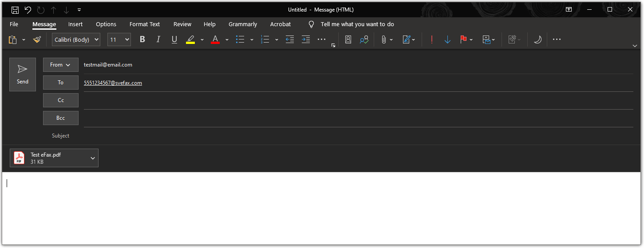Open the Help tab

coord(209,24)
